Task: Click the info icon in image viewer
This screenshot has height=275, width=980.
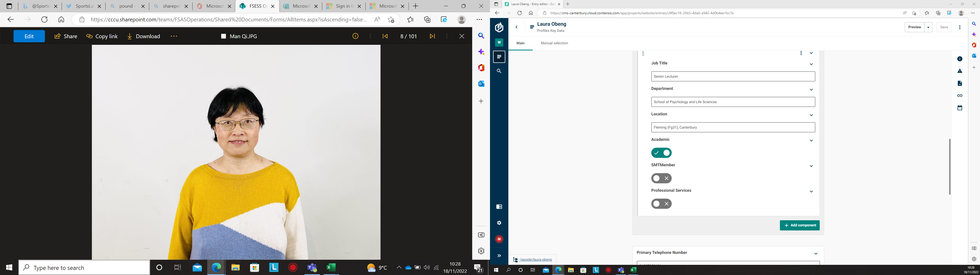Action: coord(355,36)
